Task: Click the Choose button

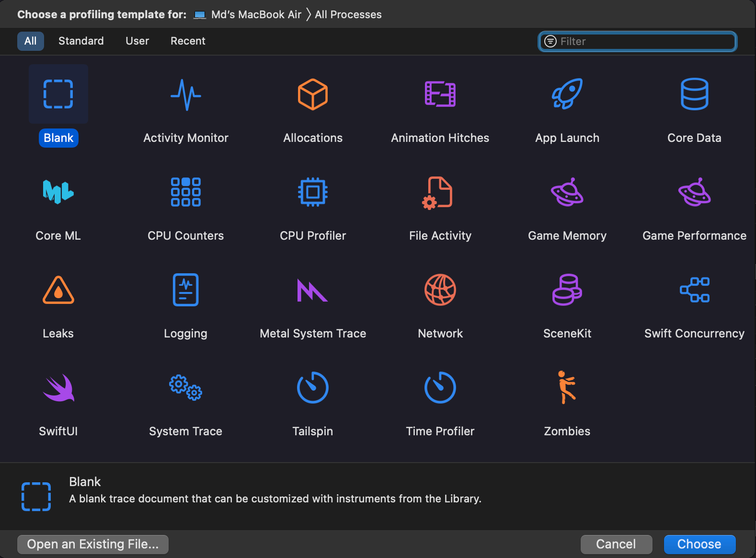Action: point(699,544)
